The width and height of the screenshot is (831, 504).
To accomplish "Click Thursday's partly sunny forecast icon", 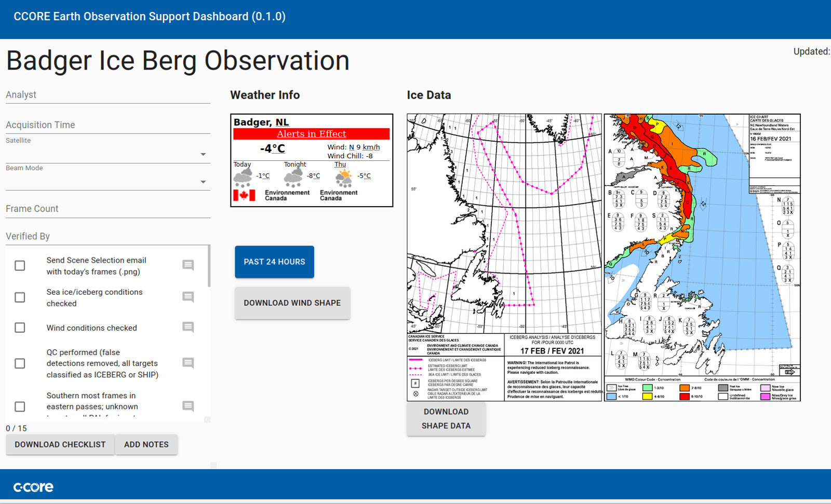I will coord(342,175).
